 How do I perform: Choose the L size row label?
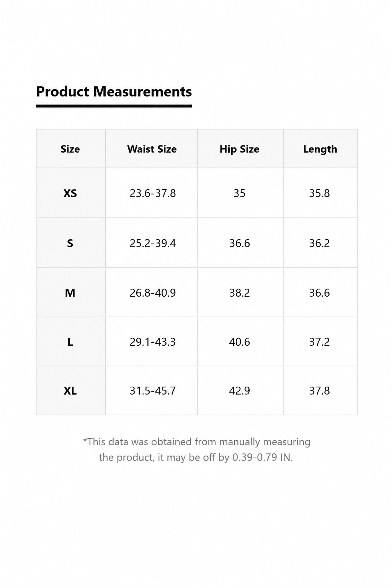[70, 342]
